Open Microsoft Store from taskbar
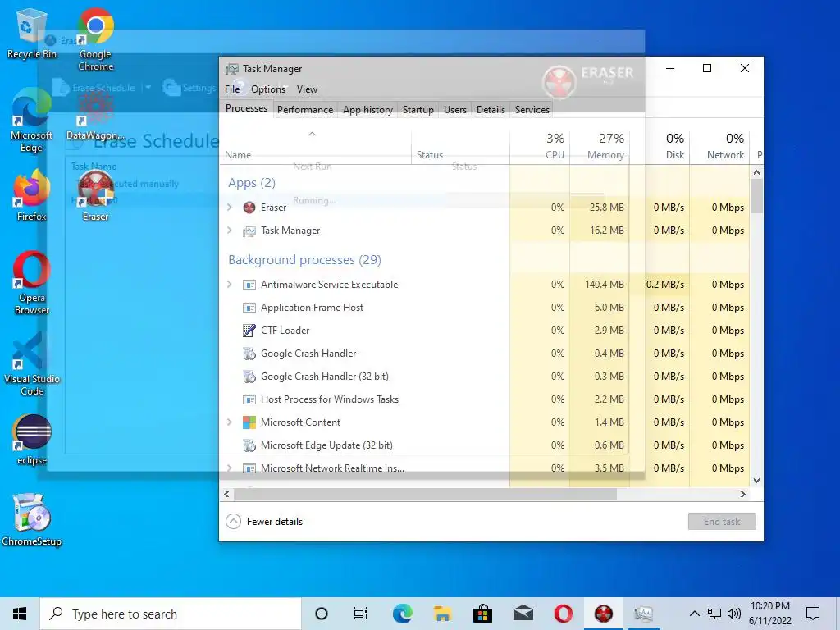This screenshot has height=630, width=840. click(x=482, y=614)
